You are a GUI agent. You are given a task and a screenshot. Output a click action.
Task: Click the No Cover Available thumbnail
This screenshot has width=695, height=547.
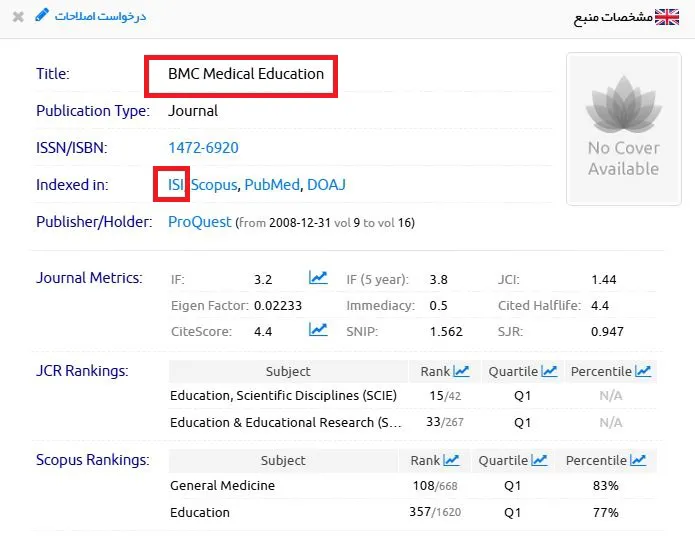[624, 129]
